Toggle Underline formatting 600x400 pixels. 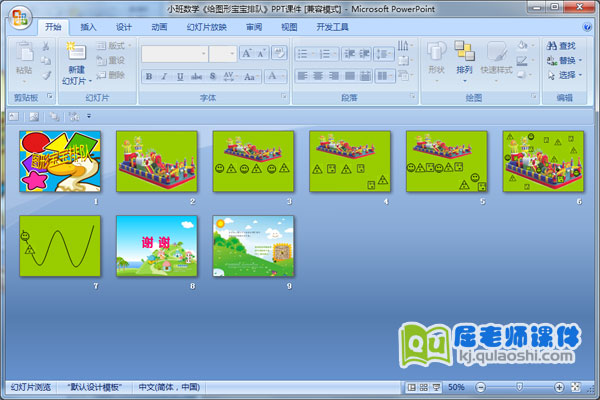point(180,77)
